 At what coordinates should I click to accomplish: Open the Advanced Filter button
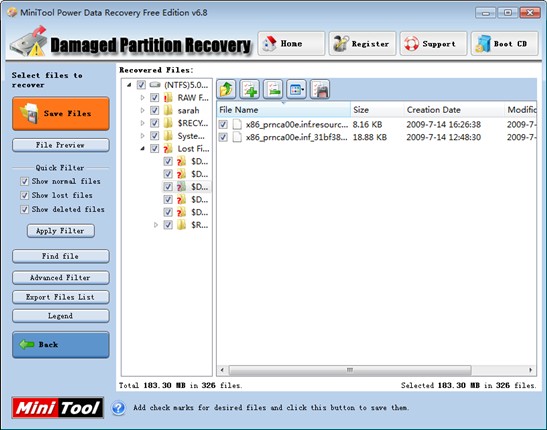61,278
